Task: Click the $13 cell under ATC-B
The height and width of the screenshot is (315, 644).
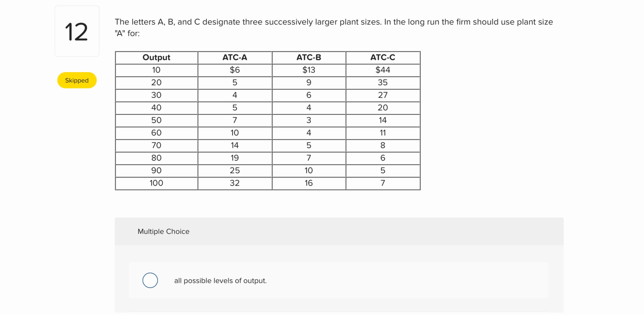Action: pyautogui.click(x=308, y=70)
